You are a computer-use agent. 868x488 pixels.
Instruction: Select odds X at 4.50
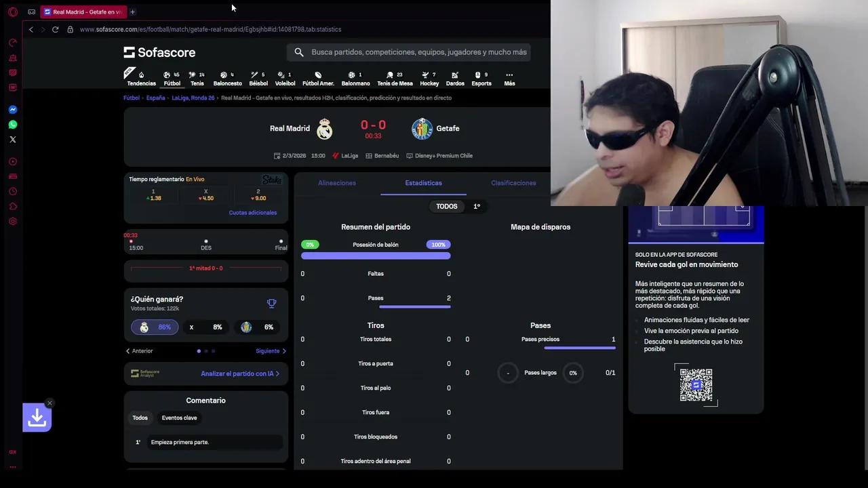(x=206, y=195)
